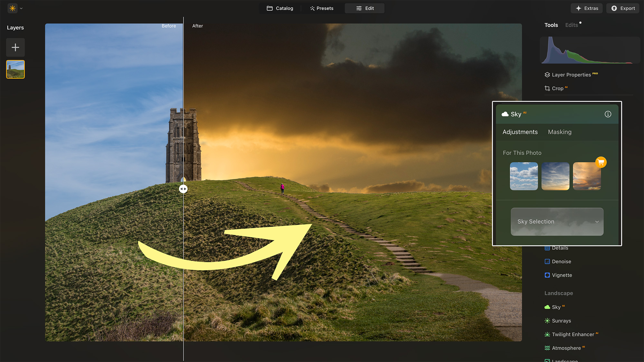
Task: Click the 'For This Photo' label
Action: [522, 153]
